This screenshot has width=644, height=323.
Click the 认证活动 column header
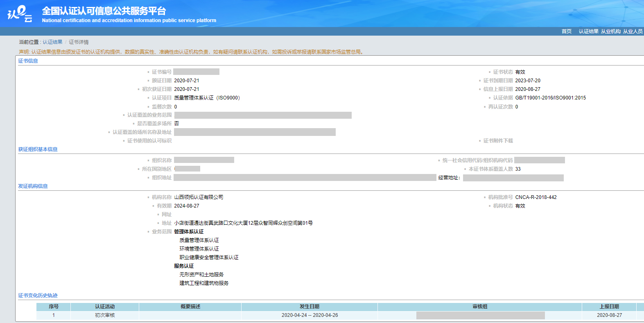click(x=105, y=307)
